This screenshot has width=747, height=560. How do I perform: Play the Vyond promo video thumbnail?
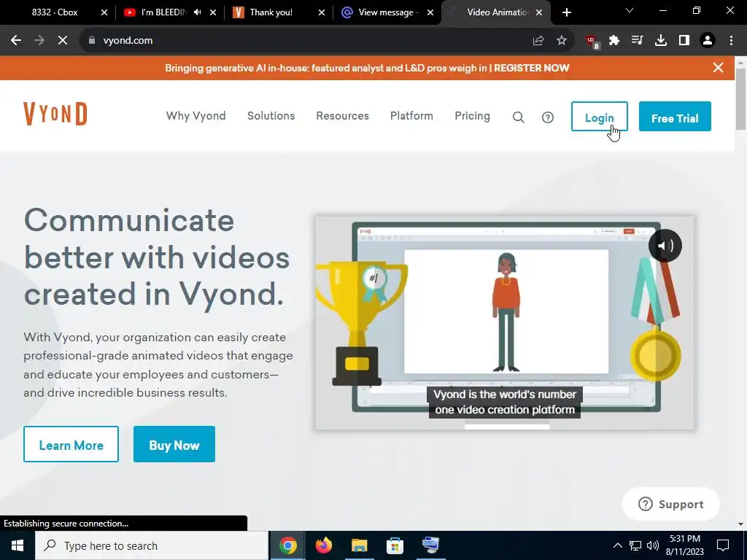coord(505,323)
